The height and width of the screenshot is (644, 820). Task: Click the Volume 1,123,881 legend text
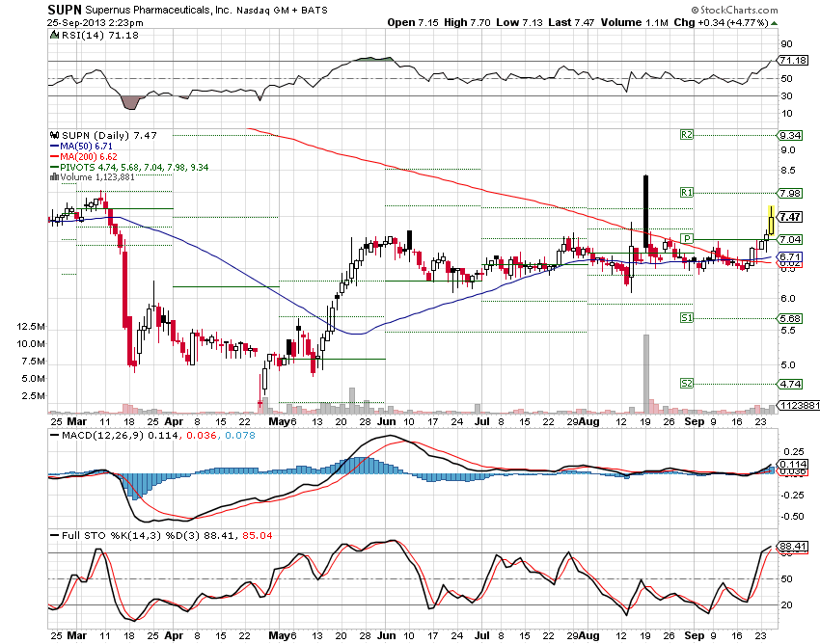click(x=97, y=177)
